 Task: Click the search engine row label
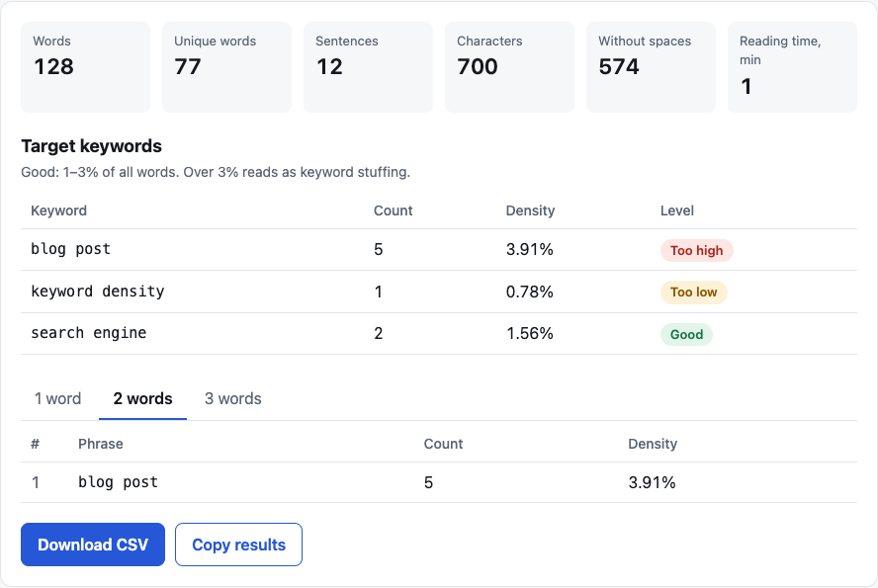(x=88, y=333)
